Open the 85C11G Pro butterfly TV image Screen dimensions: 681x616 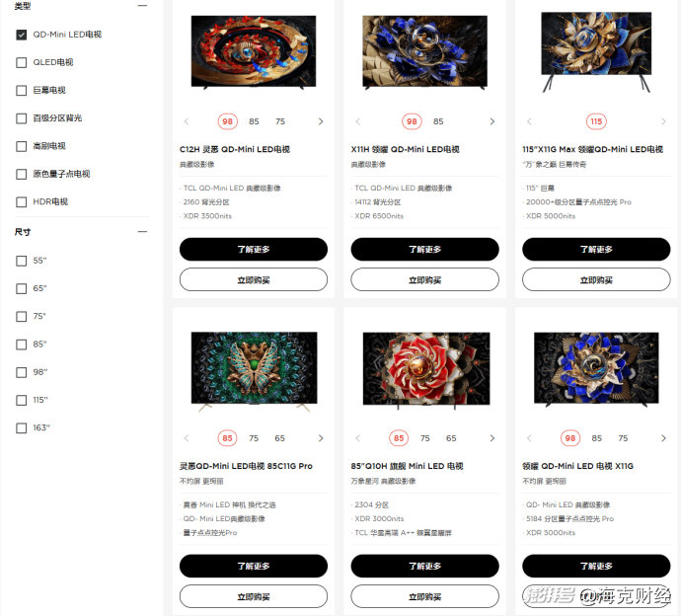point(254,369)
